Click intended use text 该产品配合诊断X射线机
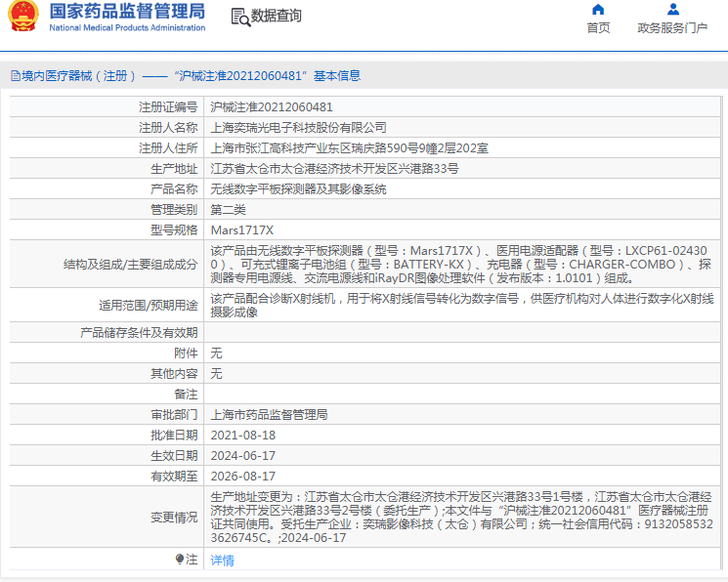728x582 pixels. pyautogui.click(x=462, y=305)
